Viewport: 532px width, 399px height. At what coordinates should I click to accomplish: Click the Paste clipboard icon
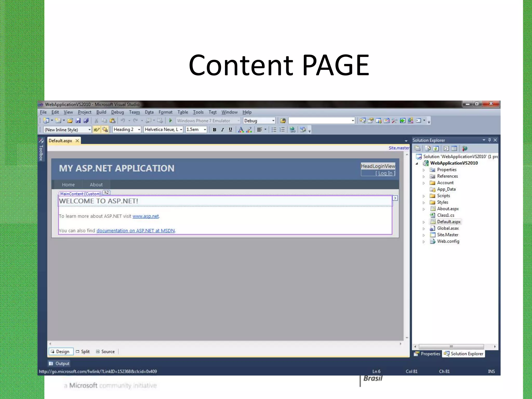112,121
